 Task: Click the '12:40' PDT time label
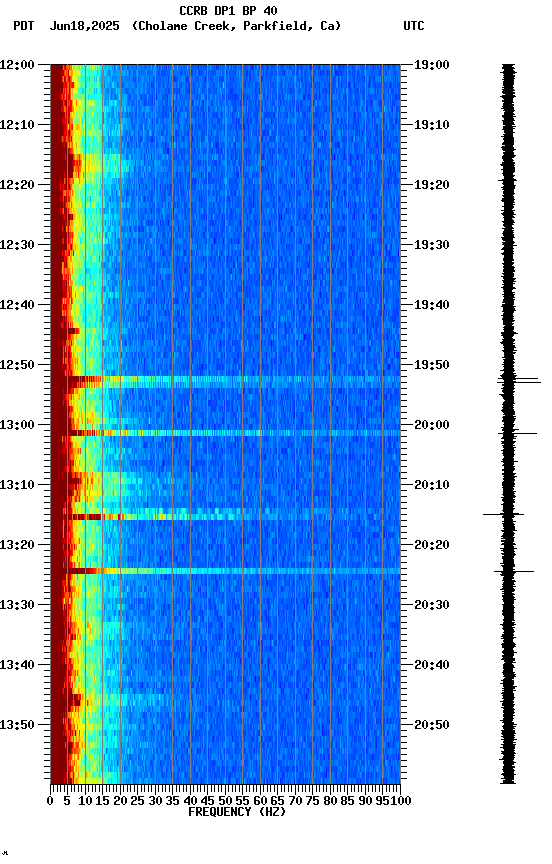(x=17, y=305)
